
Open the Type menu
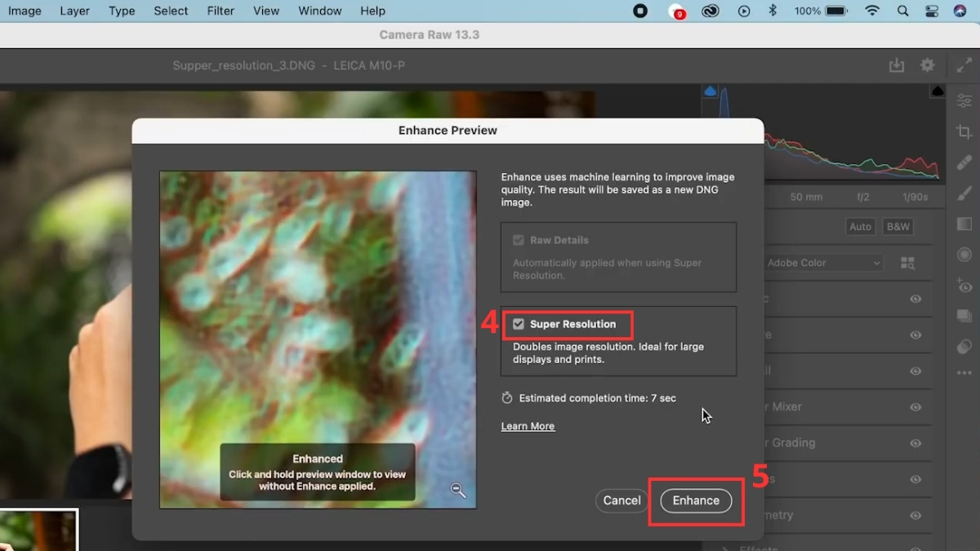(122, 11)
